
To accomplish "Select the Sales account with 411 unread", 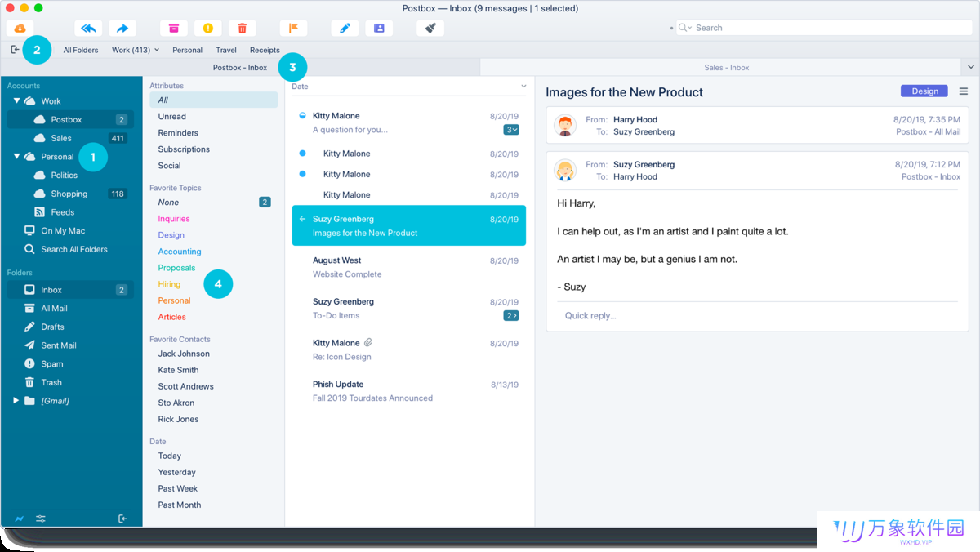I will pos(70,138).
